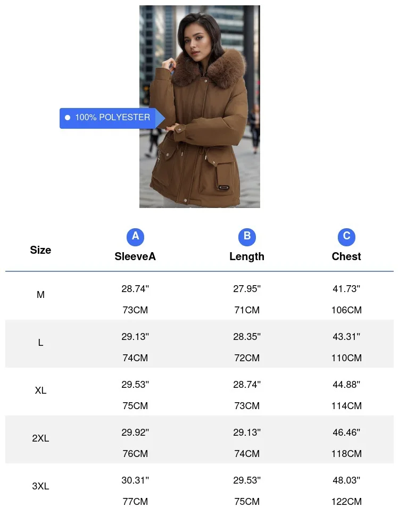399x532 pixels.
Task: Select the M size row label
Action: 40,295
